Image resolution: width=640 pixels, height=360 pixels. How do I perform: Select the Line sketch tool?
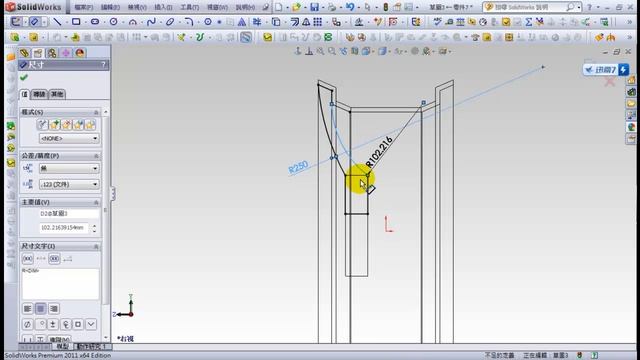(57, 22)
